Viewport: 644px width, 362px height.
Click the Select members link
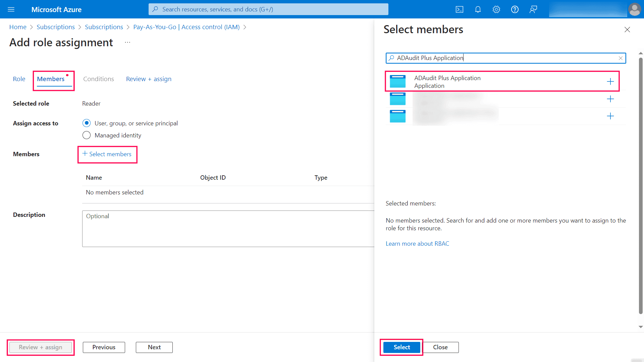pos(107,154)
